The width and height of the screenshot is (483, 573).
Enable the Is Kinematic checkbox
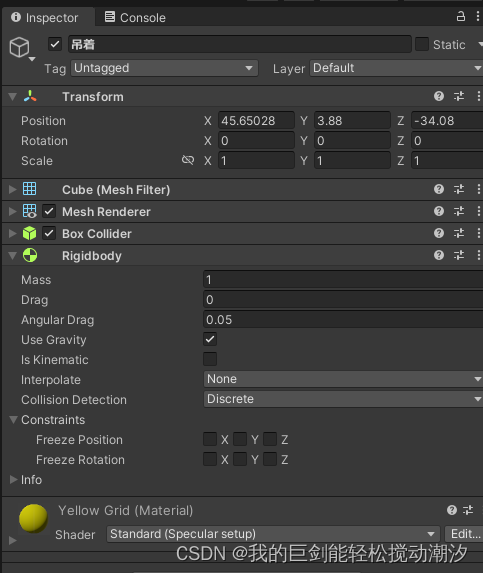pyautogui.click(x=210, y=359)
